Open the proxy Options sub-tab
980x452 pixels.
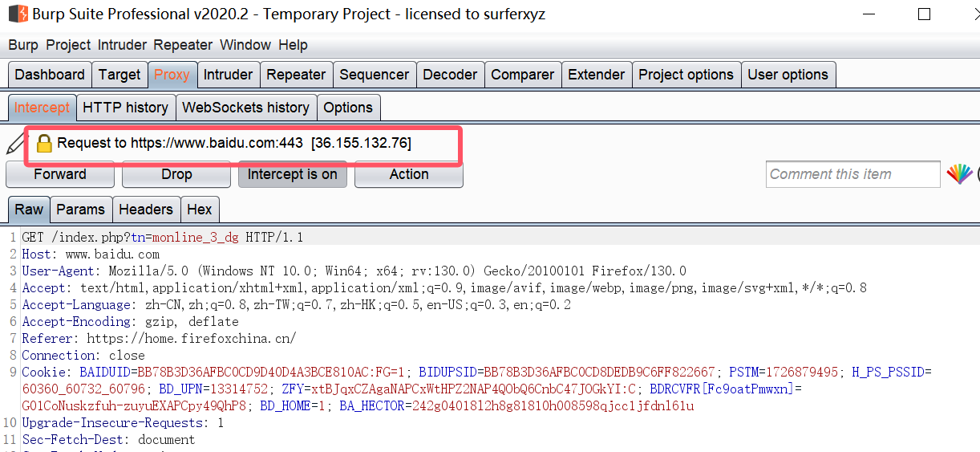coord(348,108)
